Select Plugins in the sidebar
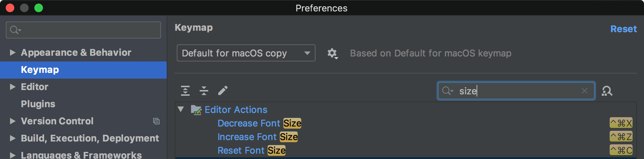 (x=38, y=104)
